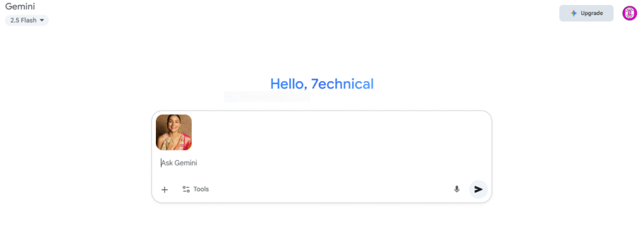Click the Upgrade button text

point(591,13)
